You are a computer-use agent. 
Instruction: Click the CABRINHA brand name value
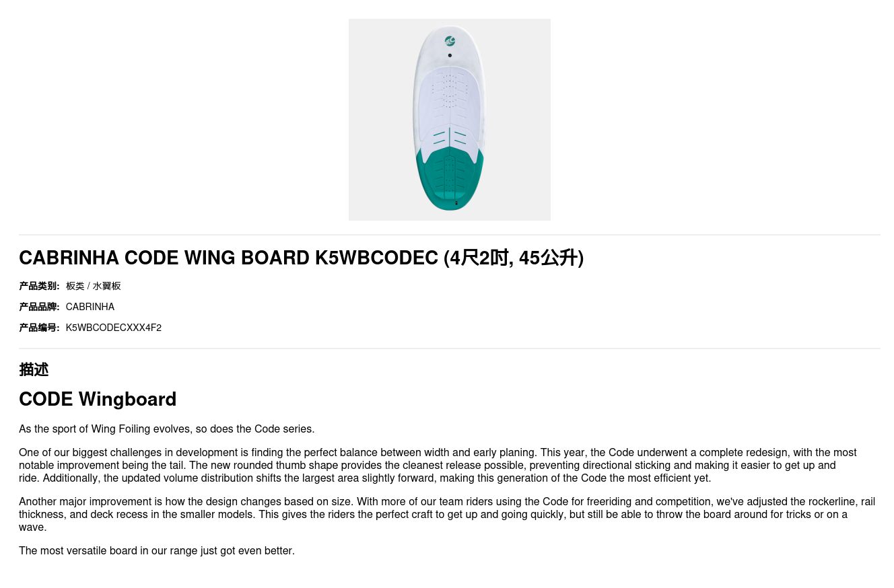click(x=90, y=307)
